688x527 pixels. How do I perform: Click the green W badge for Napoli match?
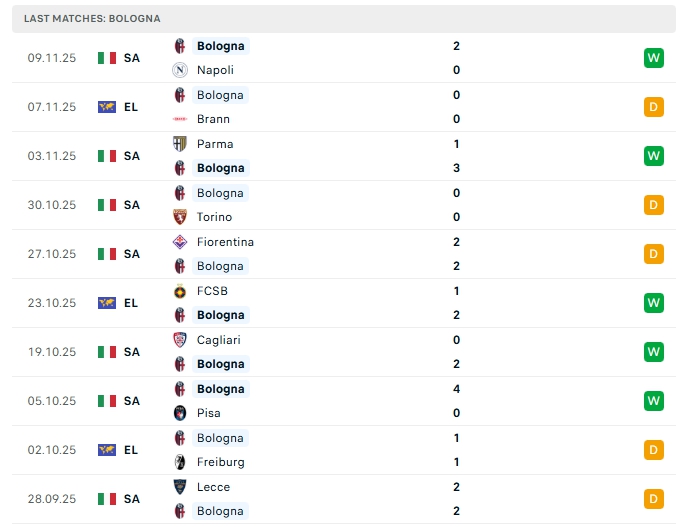pyautogui.click(x=654, y=58)
